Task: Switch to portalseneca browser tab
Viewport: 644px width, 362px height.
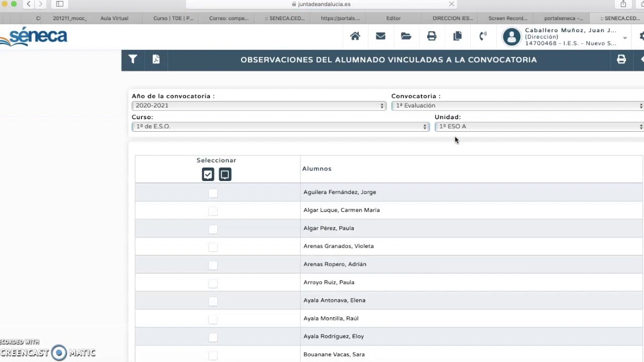Action: pyautogui.click(x=563, y=18)
